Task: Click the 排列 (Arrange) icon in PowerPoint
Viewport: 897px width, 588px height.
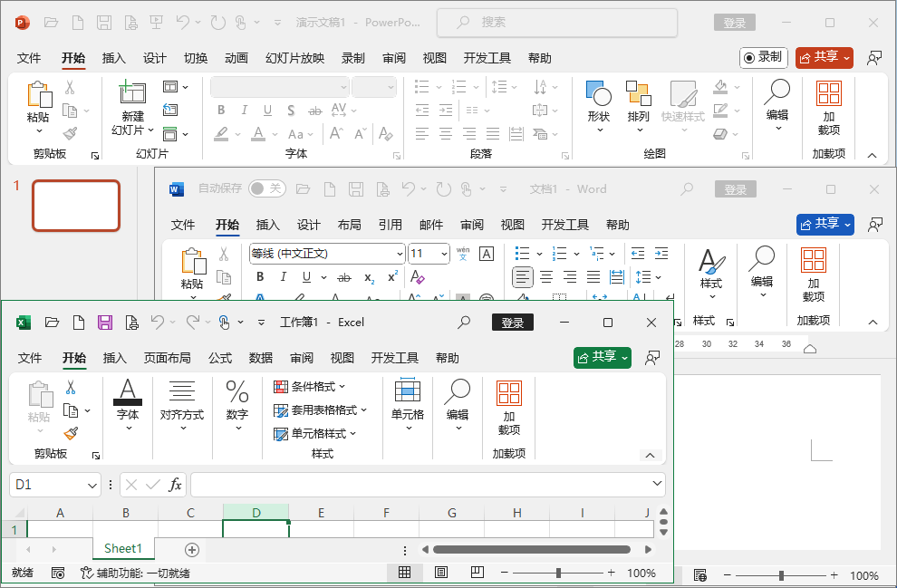Action: pyautogui.click(x=639, y=108)
